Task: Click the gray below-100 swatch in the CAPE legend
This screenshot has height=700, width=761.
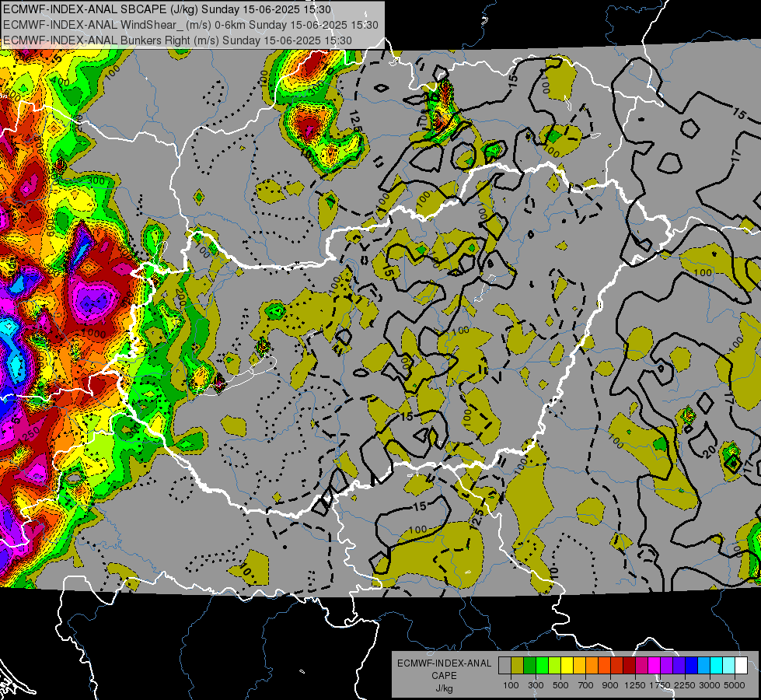Action: pyautogui.click(x=504, y=666)
